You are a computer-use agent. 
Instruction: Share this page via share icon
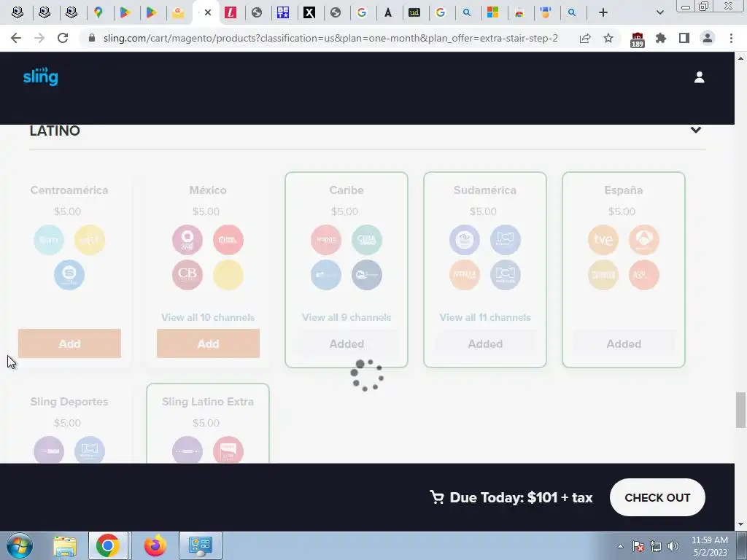pyautogui.click(x=585, y=38)
